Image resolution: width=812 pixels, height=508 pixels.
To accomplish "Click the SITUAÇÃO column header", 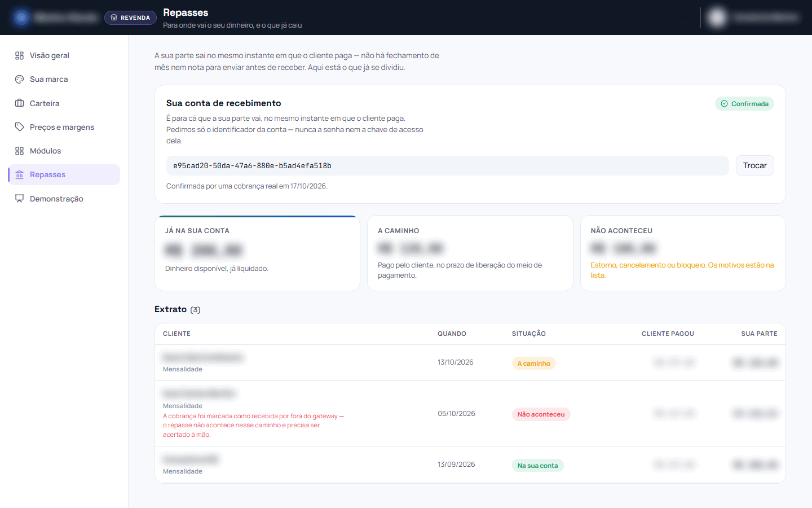I will [528, 334].
